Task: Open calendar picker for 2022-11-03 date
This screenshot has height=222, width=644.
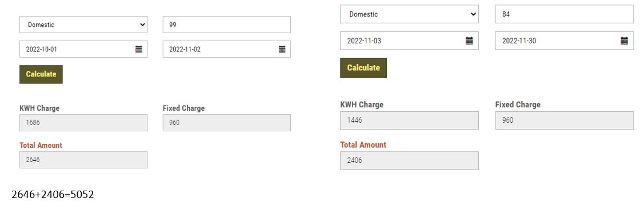Action: [x=470, y=41]
